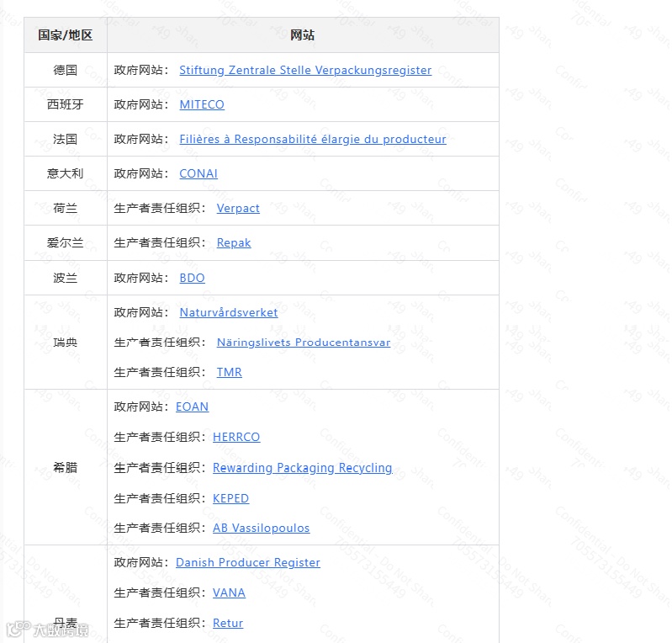
Task: Select the 希腊 country cell
Action: tap(65, 468)
